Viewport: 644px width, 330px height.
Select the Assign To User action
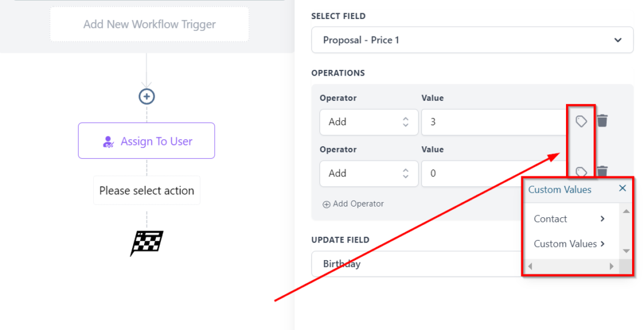147,141
